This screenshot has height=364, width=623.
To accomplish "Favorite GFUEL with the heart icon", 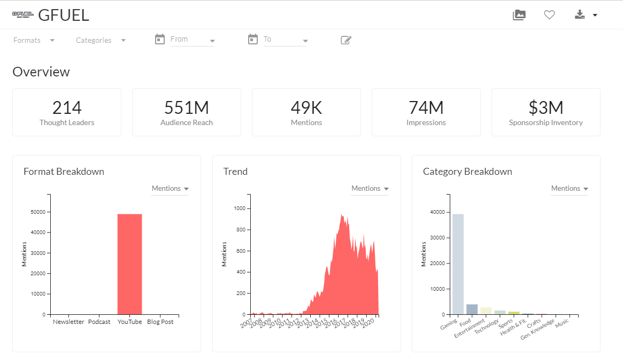I will [549, 15].
